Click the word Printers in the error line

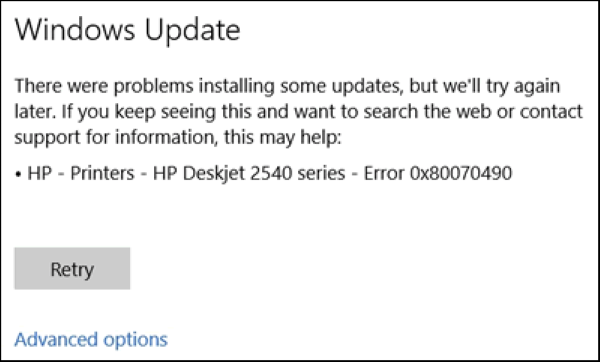pos(103,173)
